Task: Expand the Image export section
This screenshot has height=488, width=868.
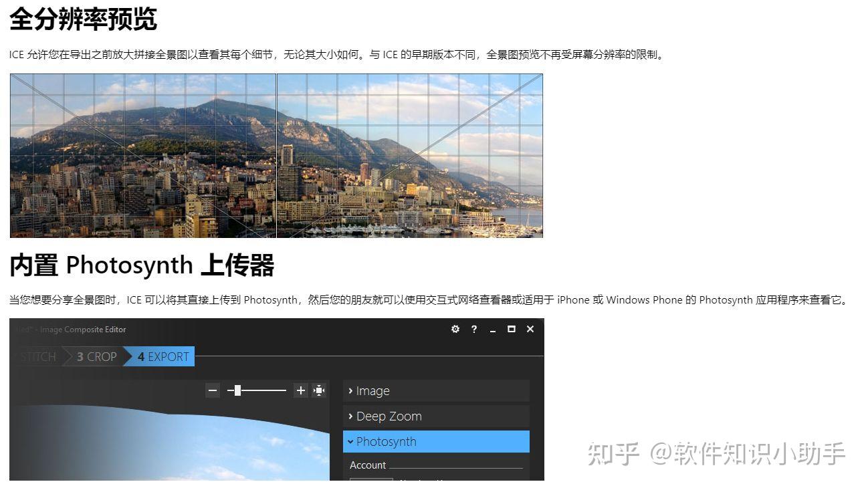Action: (x=436, y=391)
